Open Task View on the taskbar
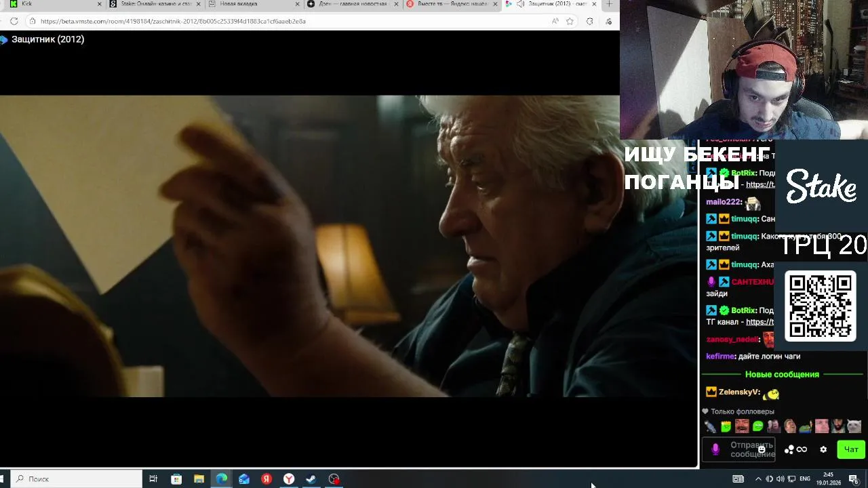Screen dimensions: 868x488 [x=153, y=479]
